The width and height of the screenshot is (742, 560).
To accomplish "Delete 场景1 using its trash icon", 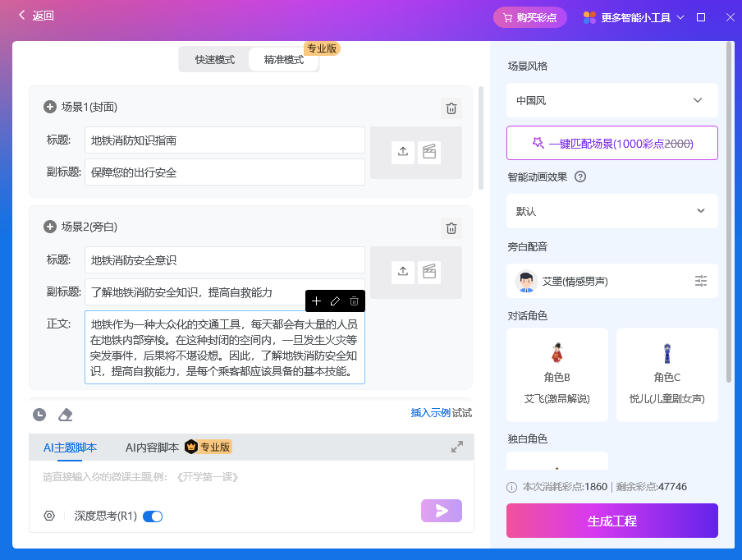I will point(451,108).
